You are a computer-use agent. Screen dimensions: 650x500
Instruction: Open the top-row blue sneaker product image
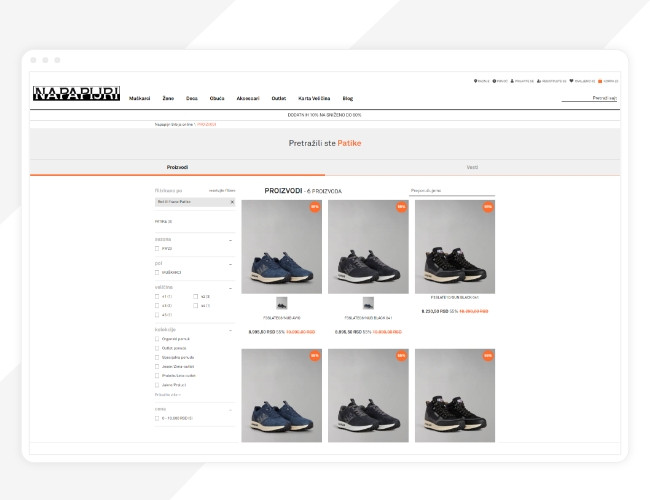(x=281, y=247)
